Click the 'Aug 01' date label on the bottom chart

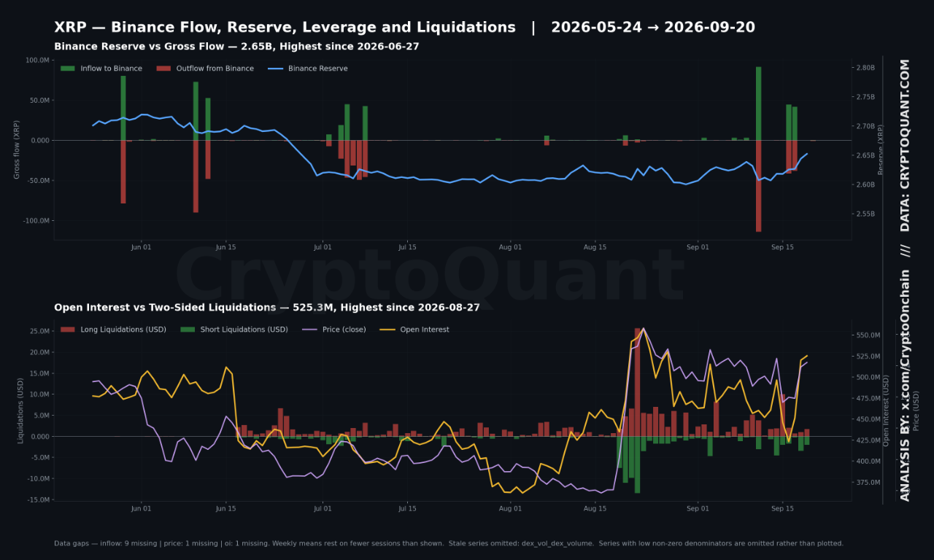(x=510, y=508)
